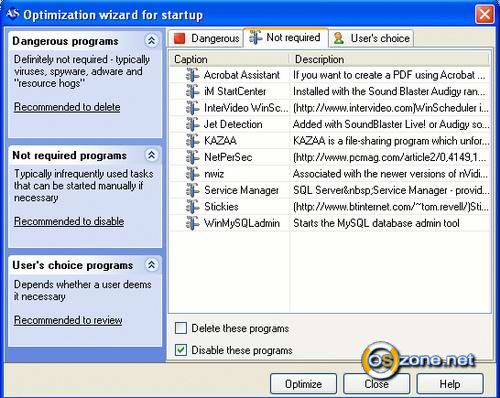Click the Service Manager row icon
This screenshot has width=500, height=398.
(x=192, y=190)
